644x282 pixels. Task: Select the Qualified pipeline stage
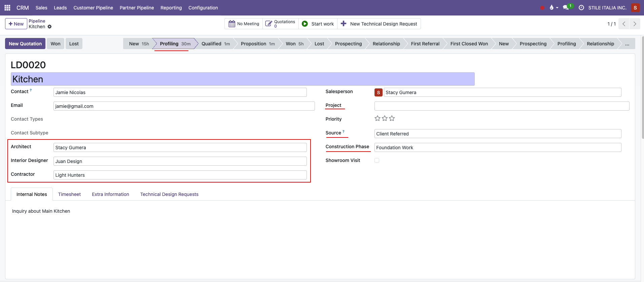click(x=215, y=44)
